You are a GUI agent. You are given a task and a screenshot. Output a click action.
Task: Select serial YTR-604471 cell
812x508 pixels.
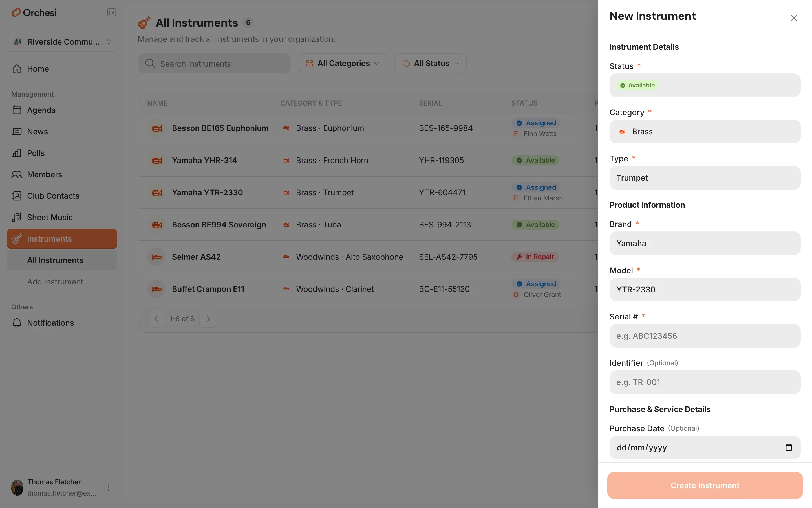442,192
